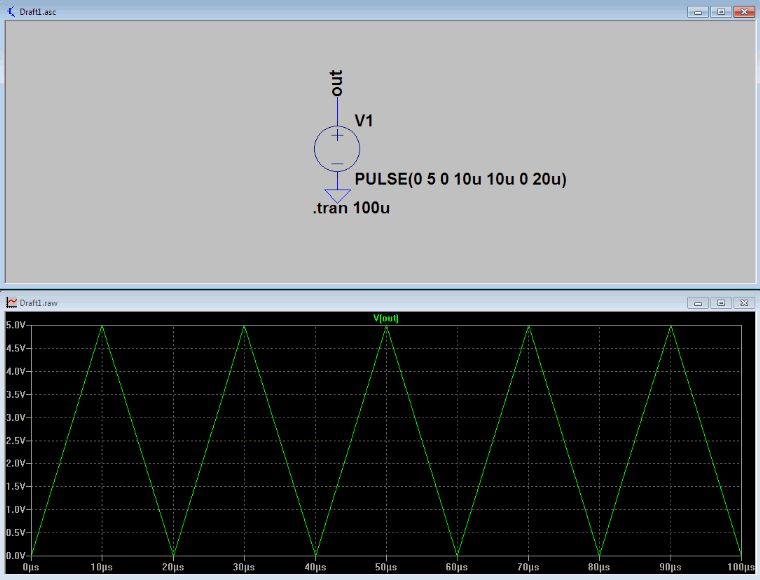Click the V(out) trace label
The height and width of the screenshot is (580, 760).
pyautogui.click(x=386, y=318)
